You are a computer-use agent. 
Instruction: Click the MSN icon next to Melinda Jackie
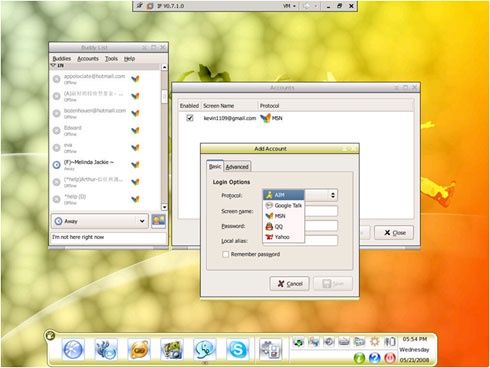(x=135, y=164)
